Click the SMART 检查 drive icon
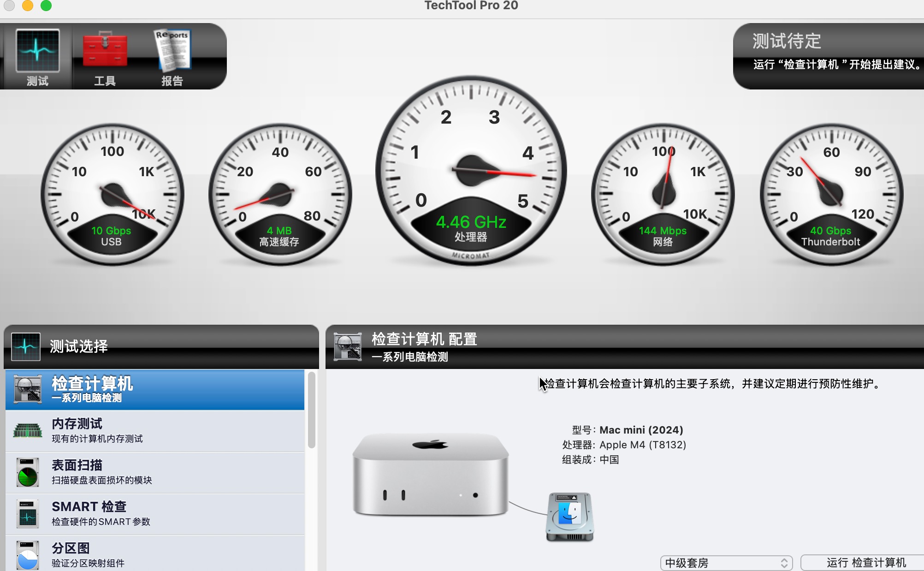Viewport: 924px width, 571px height. click(28, 514)
